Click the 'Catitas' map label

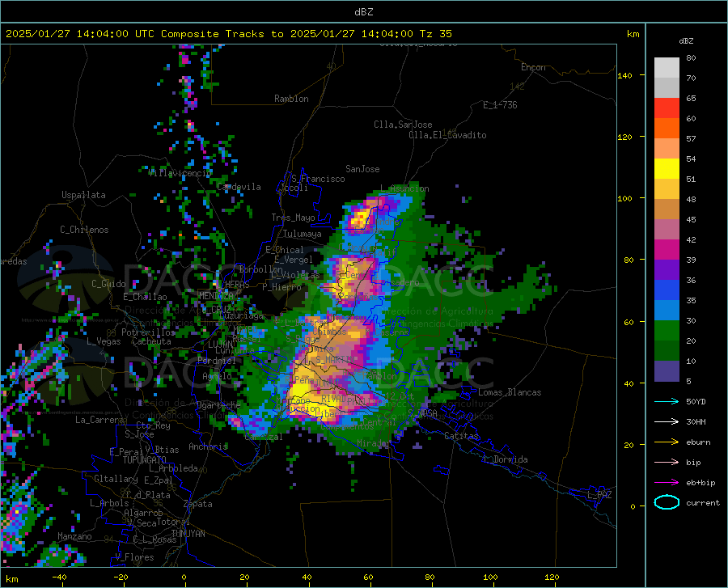click(x=462, y=436)
